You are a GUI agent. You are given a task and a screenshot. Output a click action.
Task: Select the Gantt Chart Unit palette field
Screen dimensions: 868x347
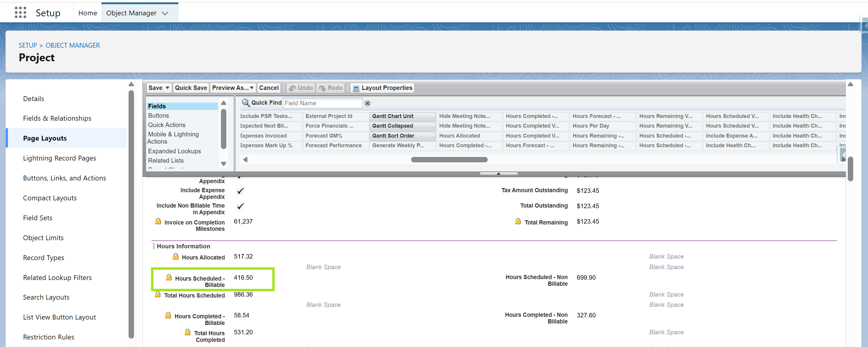402,116
